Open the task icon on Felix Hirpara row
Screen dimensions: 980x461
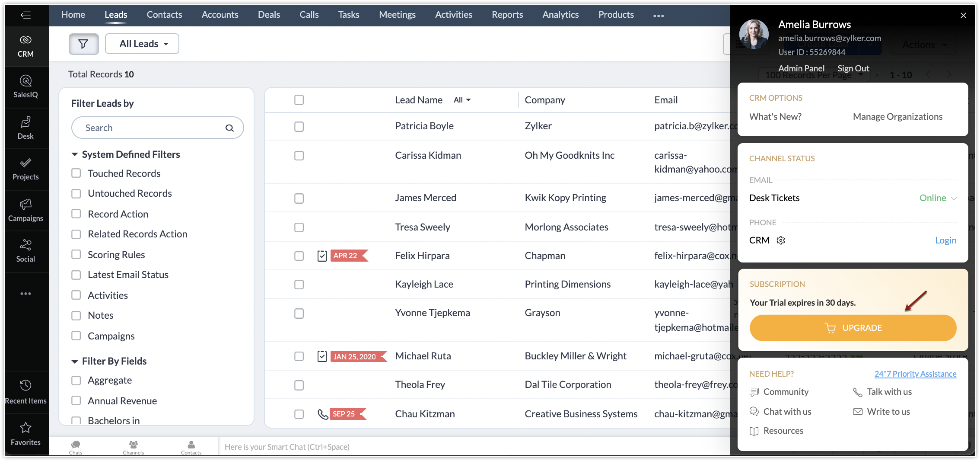click(x=322, y=256)
